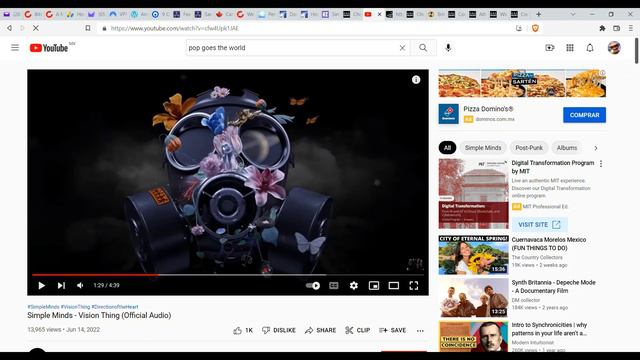Toggle the autoplay switch
640x360 pixels.
[313, 285]
